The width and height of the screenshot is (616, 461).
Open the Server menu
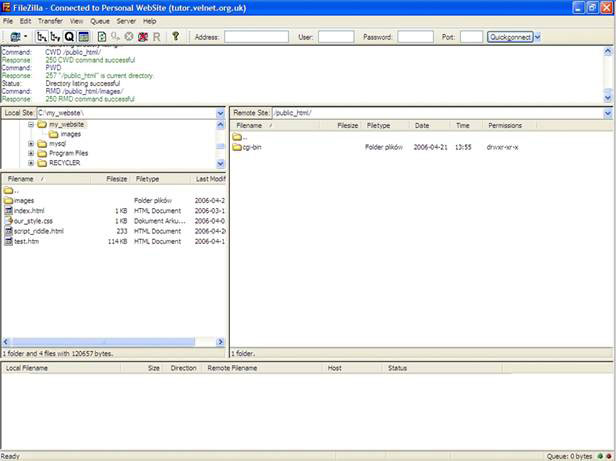[x=126, y=21]
